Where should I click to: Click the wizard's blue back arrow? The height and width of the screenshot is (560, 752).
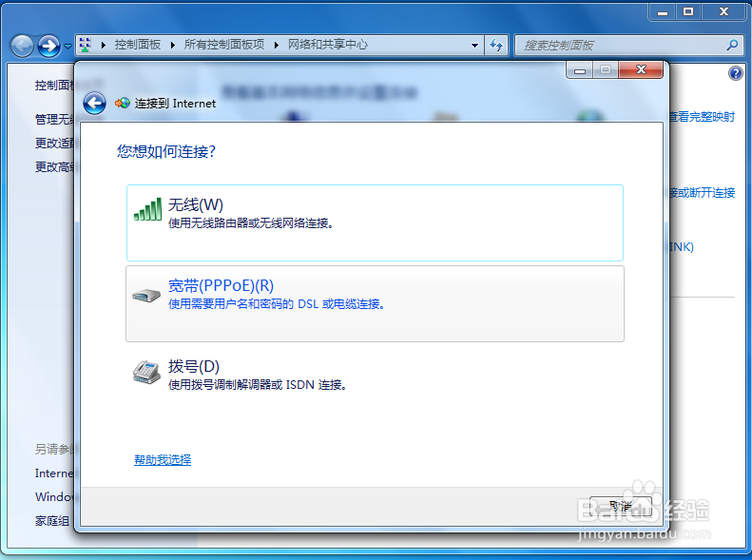coord(94,103)
